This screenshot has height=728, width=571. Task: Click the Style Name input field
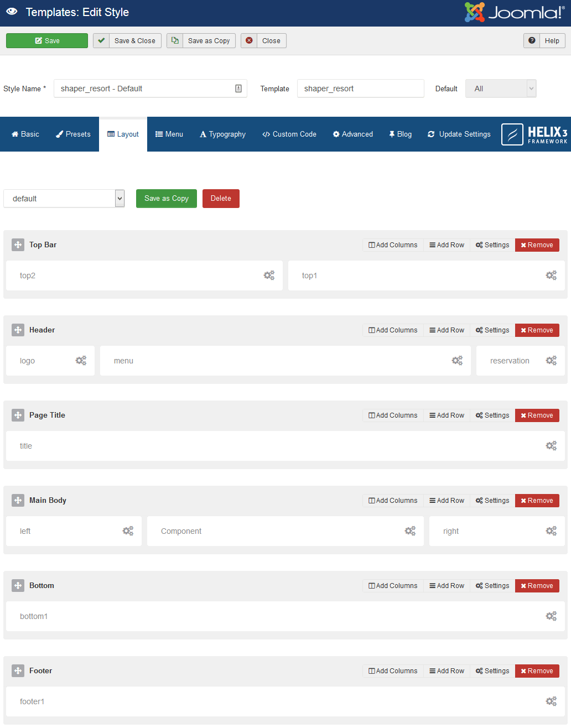tap(150, 89)
